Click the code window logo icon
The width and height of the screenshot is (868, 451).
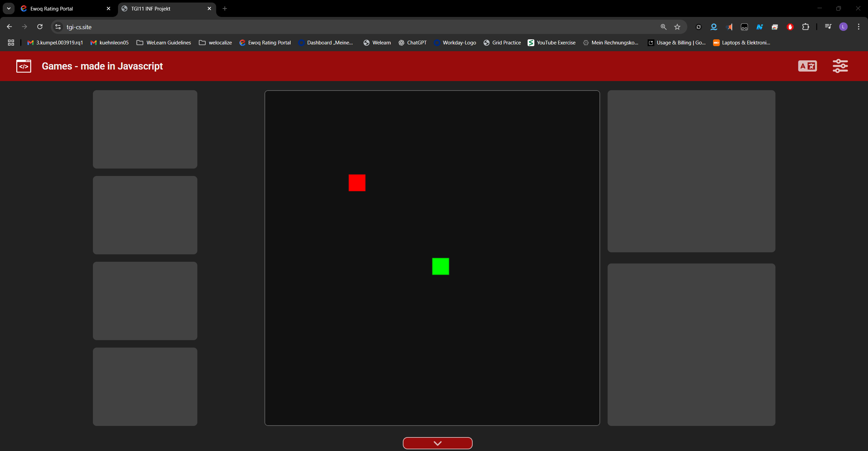[24, 66]
